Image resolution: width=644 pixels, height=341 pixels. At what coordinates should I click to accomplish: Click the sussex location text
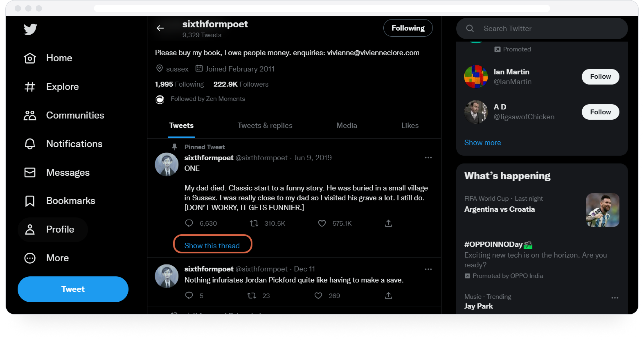(177, 69)
